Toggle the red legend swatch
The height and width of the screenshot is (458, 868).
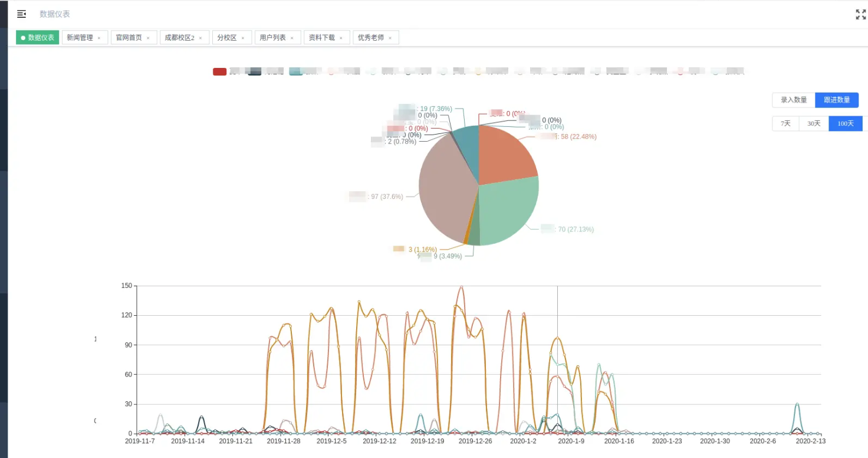point(219,72)
